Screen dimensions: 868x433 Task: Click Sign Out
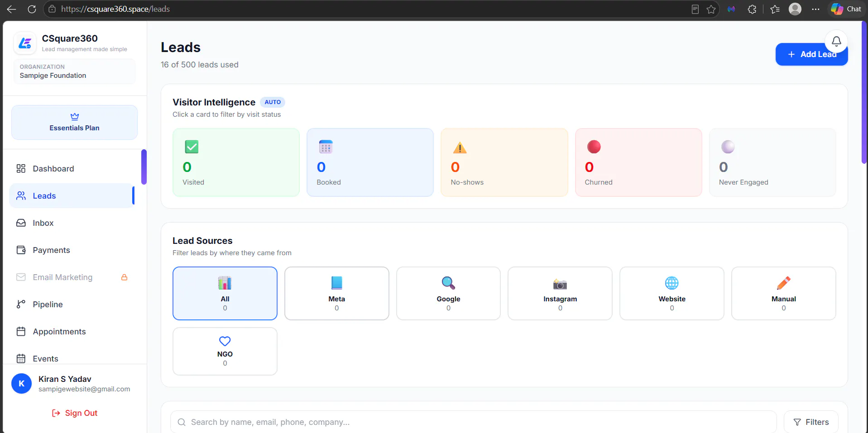(x=75, y=413)
